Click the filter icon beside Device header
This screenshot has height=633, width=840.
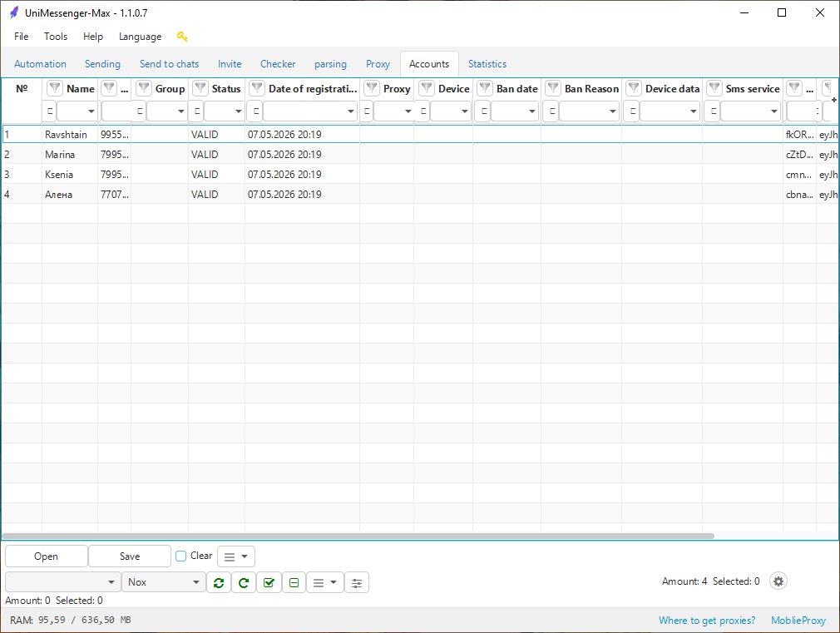point(427,88)
